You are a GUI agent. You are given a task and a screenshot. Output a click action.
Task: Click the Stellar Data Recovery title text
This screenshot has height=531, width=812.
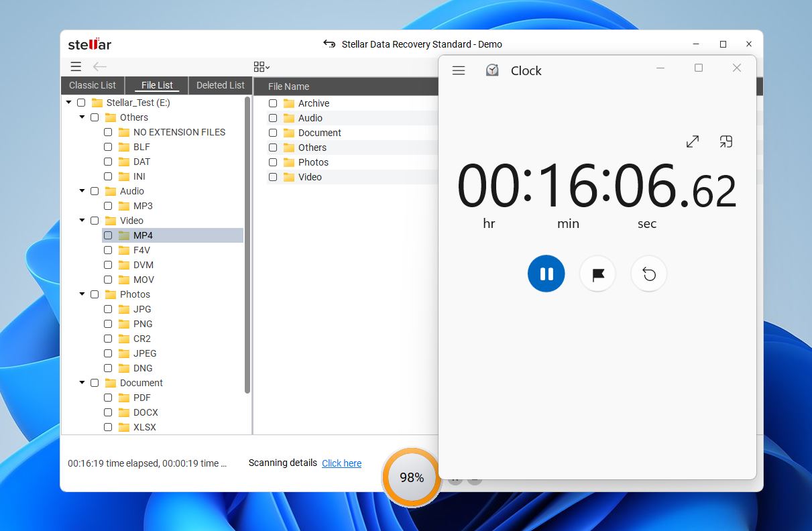point(422,44)
